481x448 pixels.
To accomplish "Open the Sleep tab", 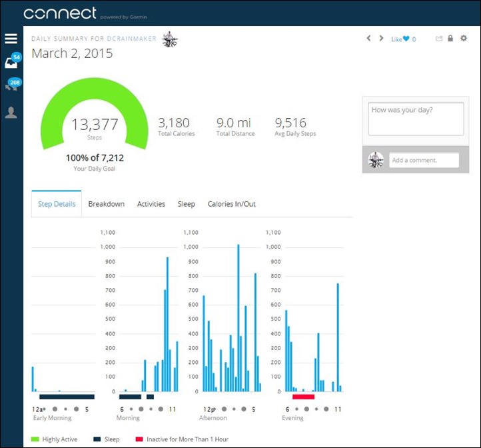I will pos(186,204).
